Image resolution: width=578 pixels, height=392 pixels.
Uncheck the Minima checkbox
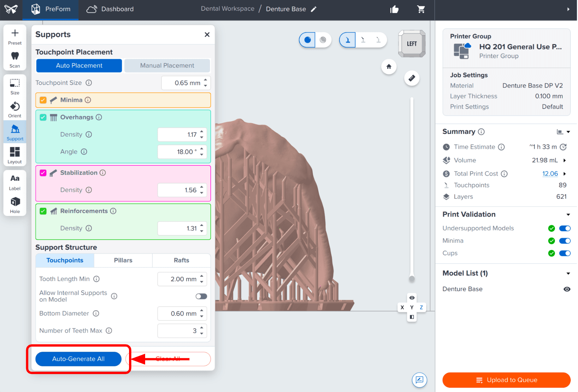pos(43,100)
